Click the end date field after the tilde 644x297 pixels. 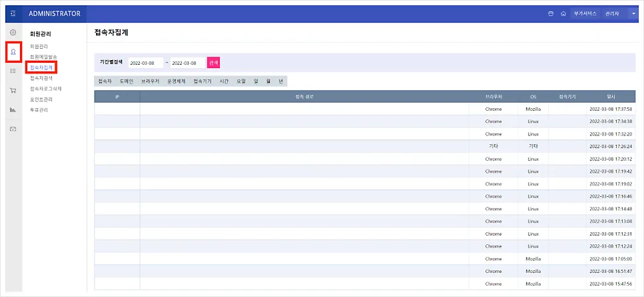[188, 63]
